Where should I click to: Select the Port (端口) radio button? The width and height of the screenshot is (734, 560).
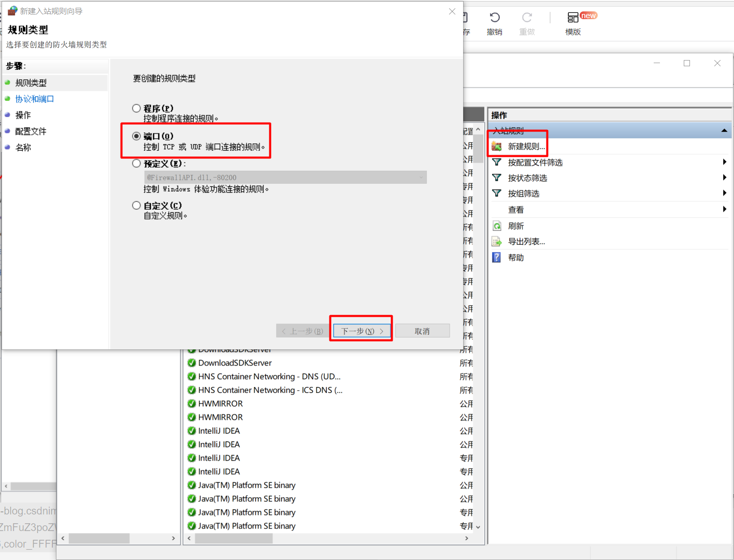coord(137,136)
